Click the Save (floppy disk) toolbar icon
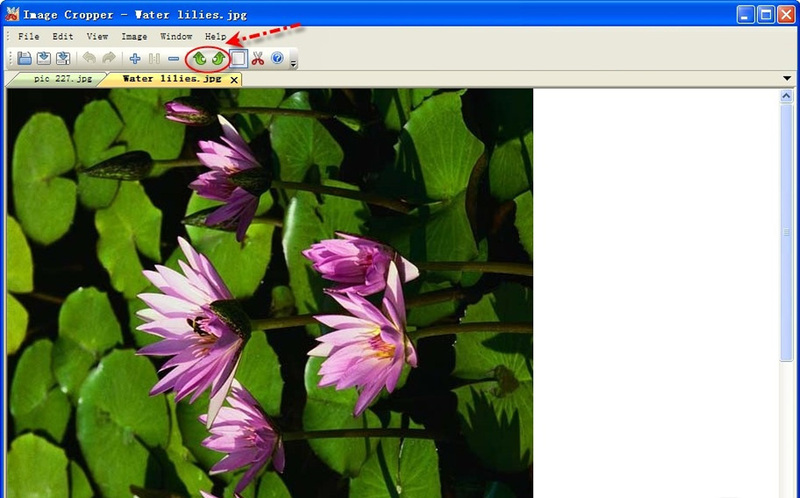Screen dimensions: 800x498 pyautogui.click(x=24, y=59)
